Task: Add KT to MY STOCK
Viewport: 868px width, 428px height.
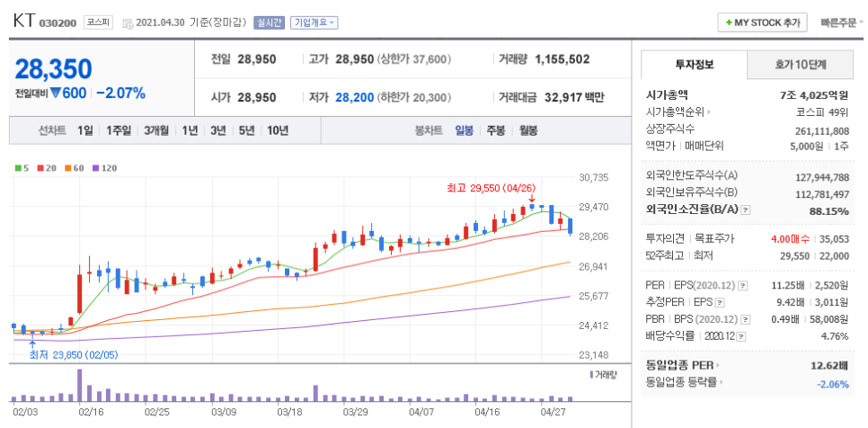Action: point(762,22)
